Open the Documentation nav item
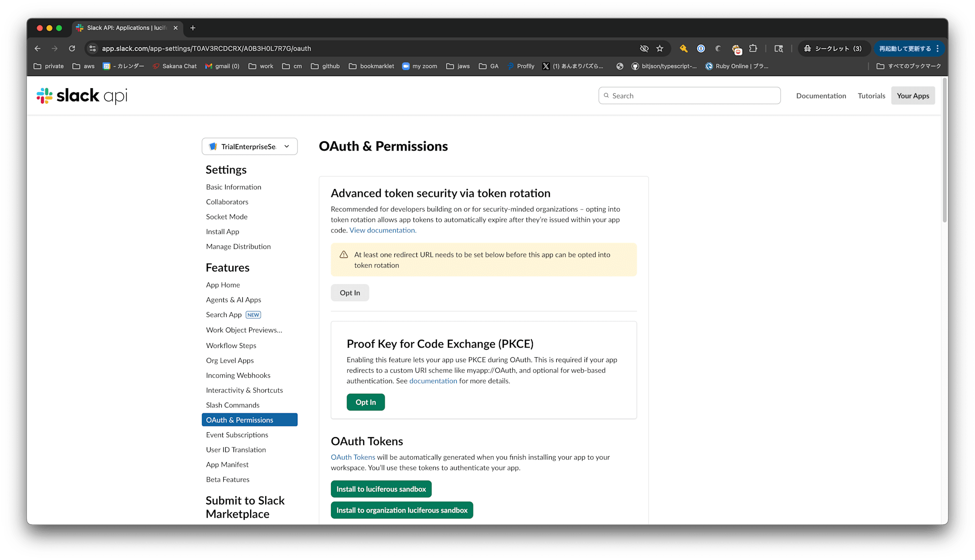This screenshot has height=560, width=975. coord(821,96)
